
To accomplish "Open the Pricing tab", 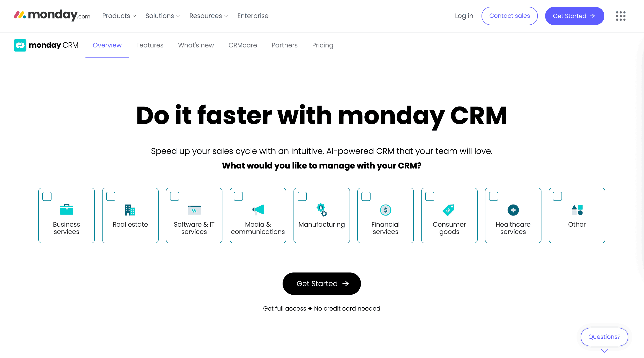I will pos(322,45).
